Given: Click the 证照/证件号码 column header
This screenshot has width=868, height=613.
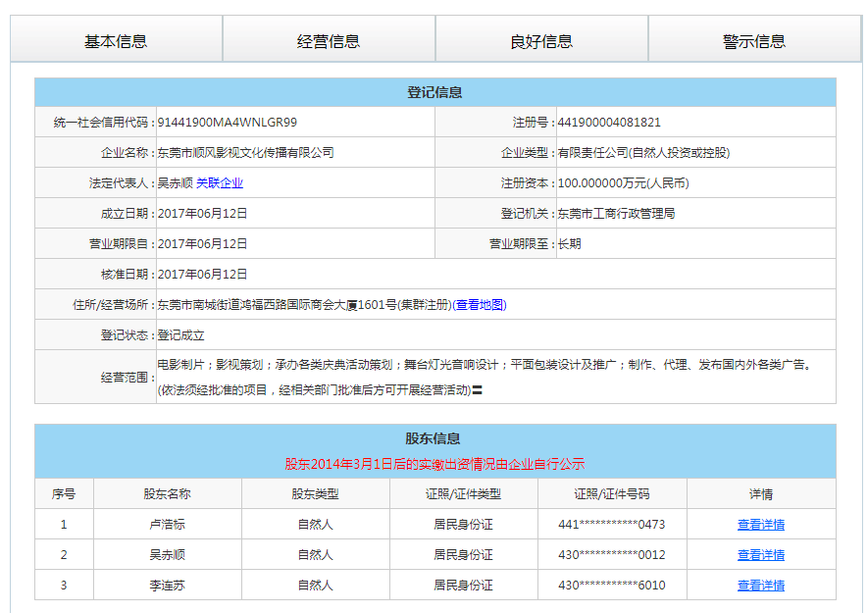Looking at the screenshot, I should point(612,494).
